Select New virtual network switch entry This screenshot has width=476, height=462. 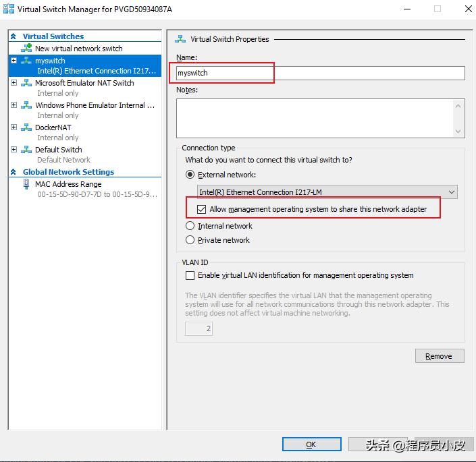tap(79, 49)
